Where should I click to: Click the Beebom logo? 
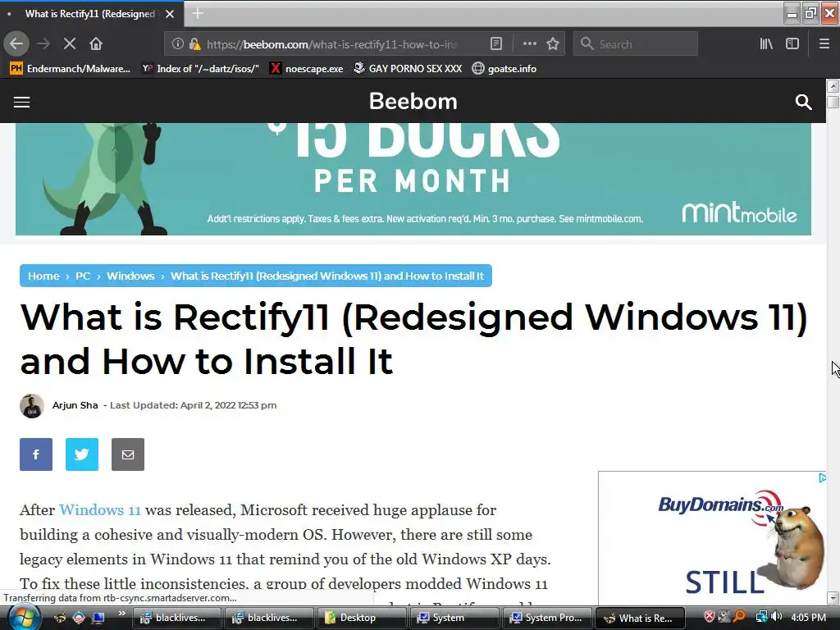[x=413, y=101]
